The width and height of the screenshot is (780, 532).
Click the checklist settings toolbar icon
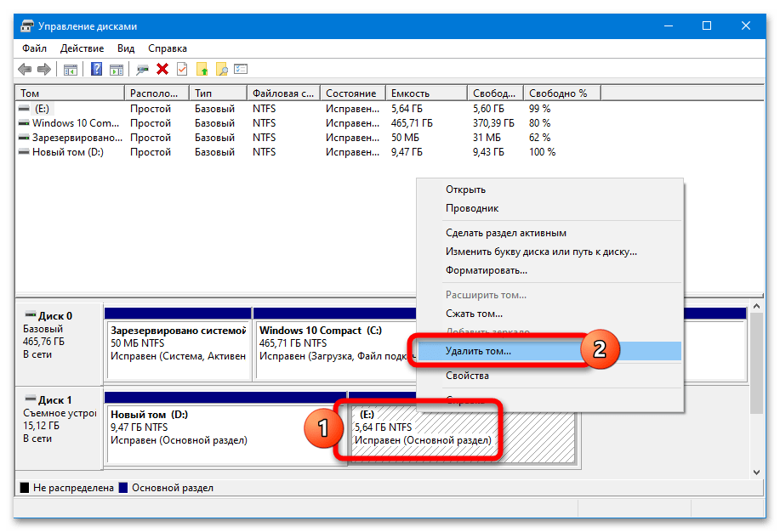coord(241,69)
